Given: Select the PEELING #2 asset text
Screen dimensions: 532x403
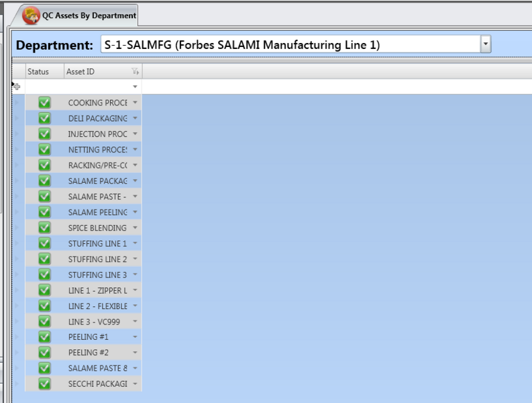Looking at the screenshot, I should tap(88, 353).
